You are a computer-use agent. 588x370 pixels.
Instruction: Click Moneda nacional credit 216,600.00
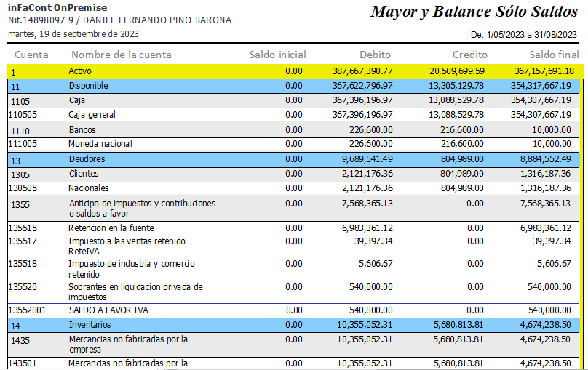click(x=462, y=144)
